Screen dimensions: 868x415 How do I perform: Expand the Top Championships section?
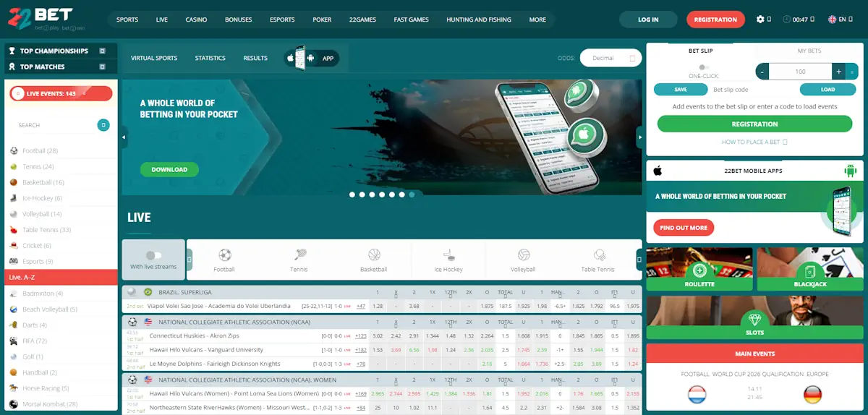(x=103, y=51)
